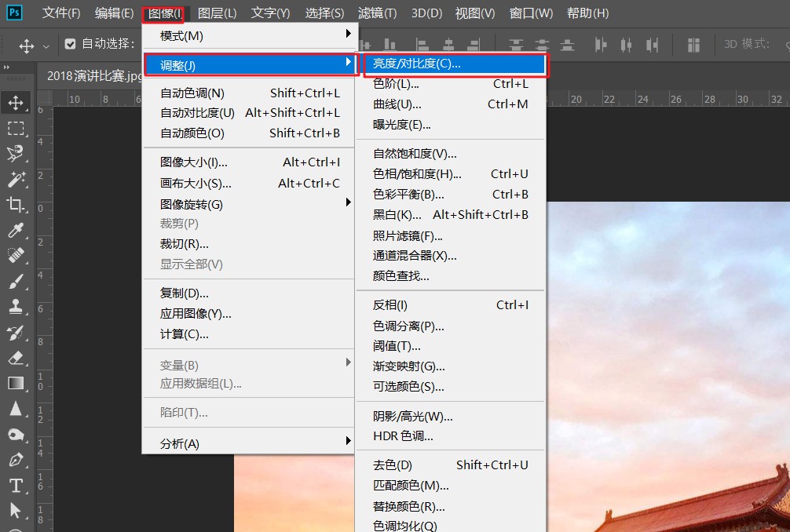The height and width of the screenshot is (532, 790).
Task: Select the Path Selection tool
Action: pyautogui.click(x=16, y=510)
